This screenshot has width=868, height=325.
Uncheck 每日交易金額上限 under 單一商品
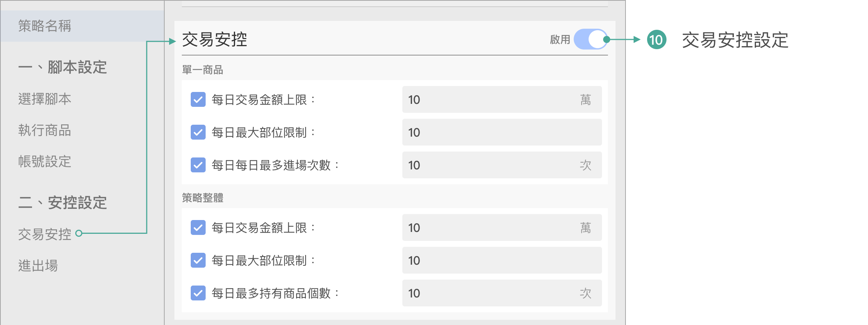click(x=198, y=100)
